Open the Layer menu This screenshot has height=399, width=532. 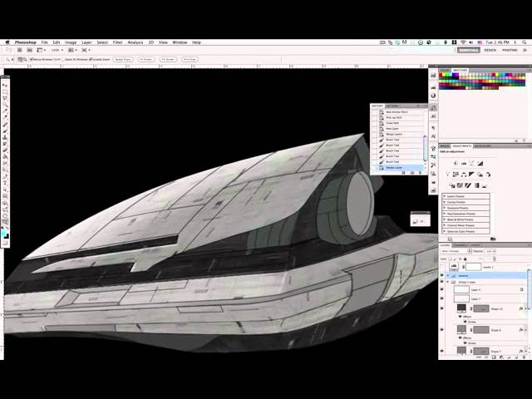point(85,42)
